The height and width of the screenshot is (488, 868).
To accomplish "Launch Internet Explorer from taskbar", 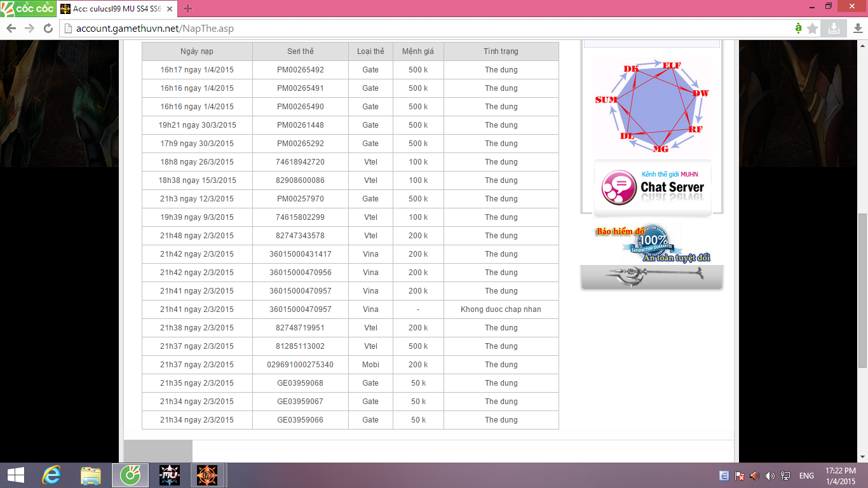I will [x=51, y=475].
